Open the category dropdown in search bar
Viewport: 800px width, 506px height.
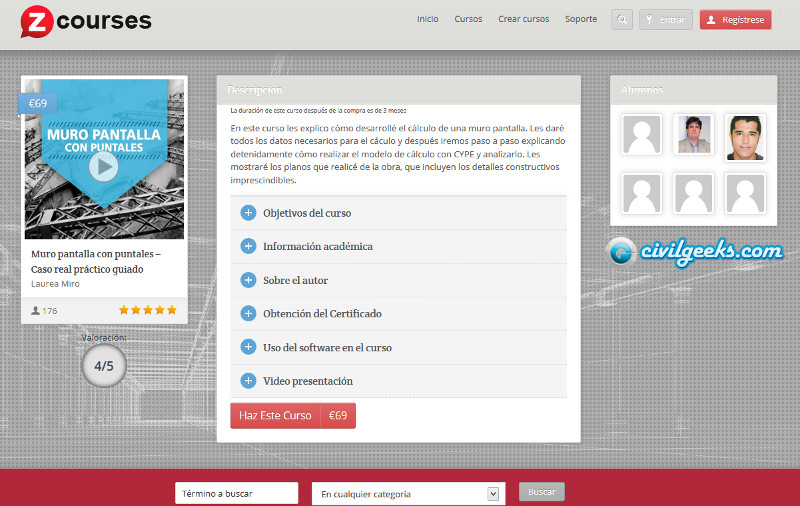pyautogui.click(x=407, y=493)
